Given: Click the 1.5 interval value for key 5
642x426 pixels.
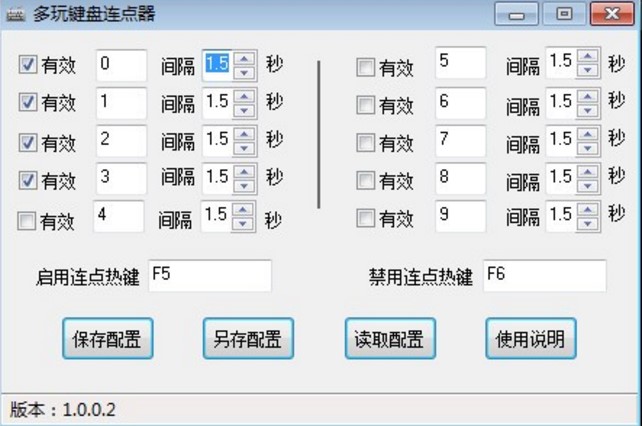Looking at the screenshot, I should (x=561, y=61).
